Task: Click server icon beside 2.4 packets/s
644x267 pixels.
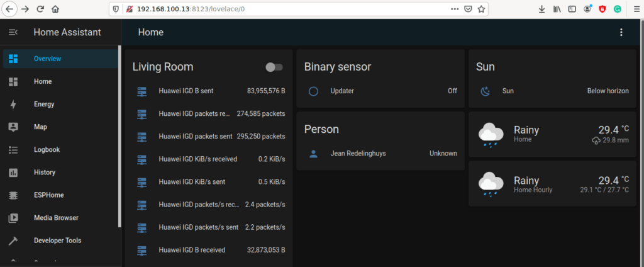Action: click(x=142, y=205)
